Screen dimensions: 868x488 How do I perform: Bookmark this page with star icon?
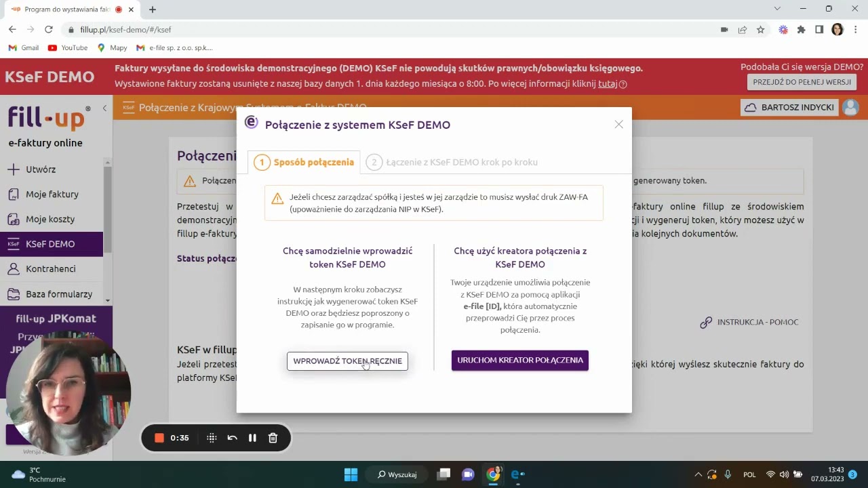point(760,30)
